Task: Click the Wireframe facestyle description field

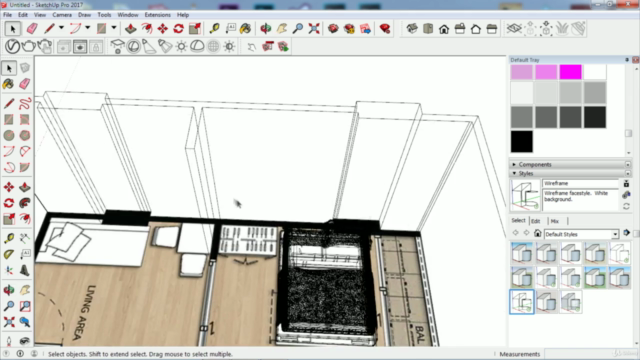Action: 580,200
